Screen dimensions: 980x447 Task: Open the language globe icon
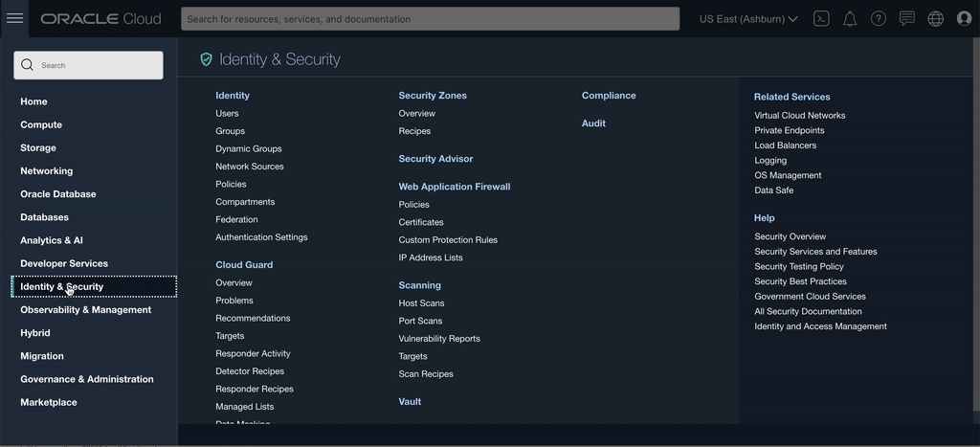click(936, 19)
